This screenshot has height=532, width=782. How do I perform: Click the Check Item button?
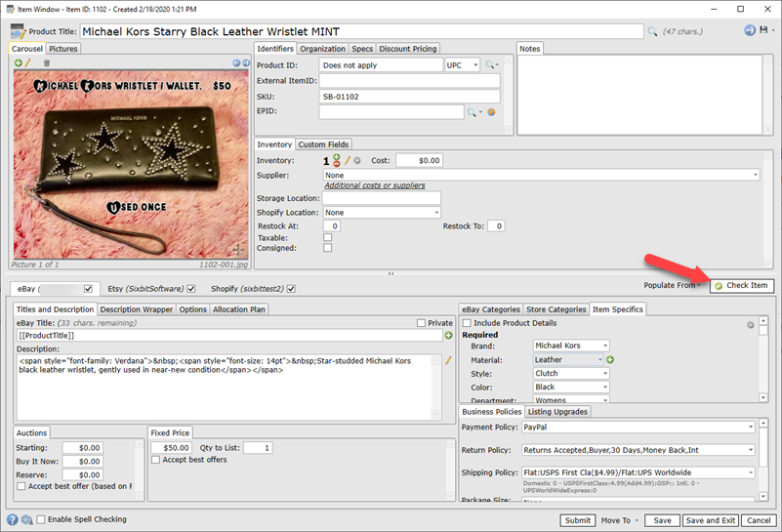pos(741,285)
